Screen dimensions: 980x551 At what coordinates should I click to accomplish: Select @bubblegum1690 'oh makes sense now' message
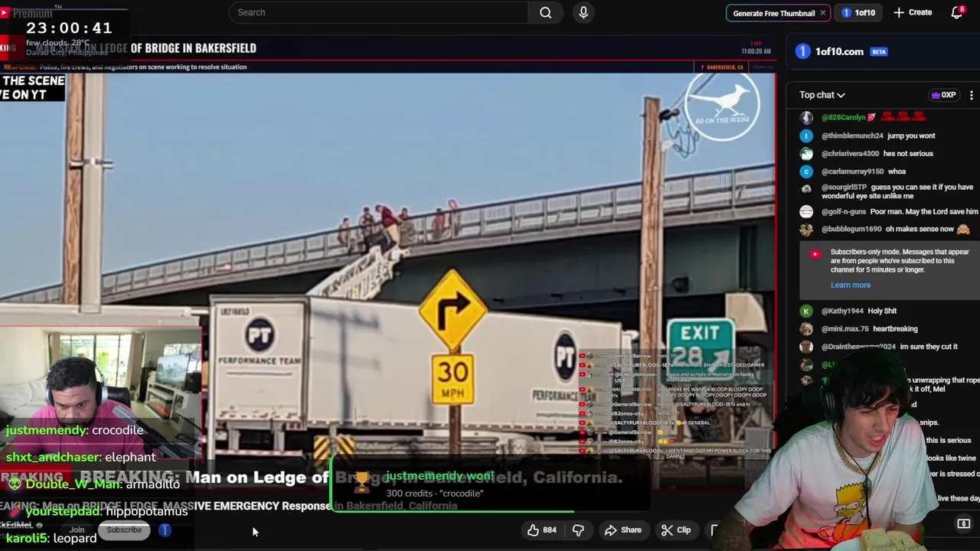coord(920,229)
